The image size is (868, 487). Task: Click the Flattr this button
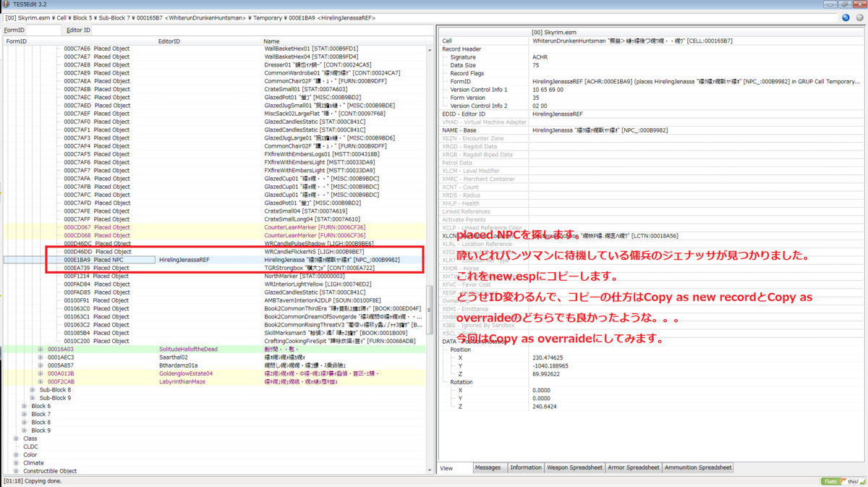tap(843, 481)
